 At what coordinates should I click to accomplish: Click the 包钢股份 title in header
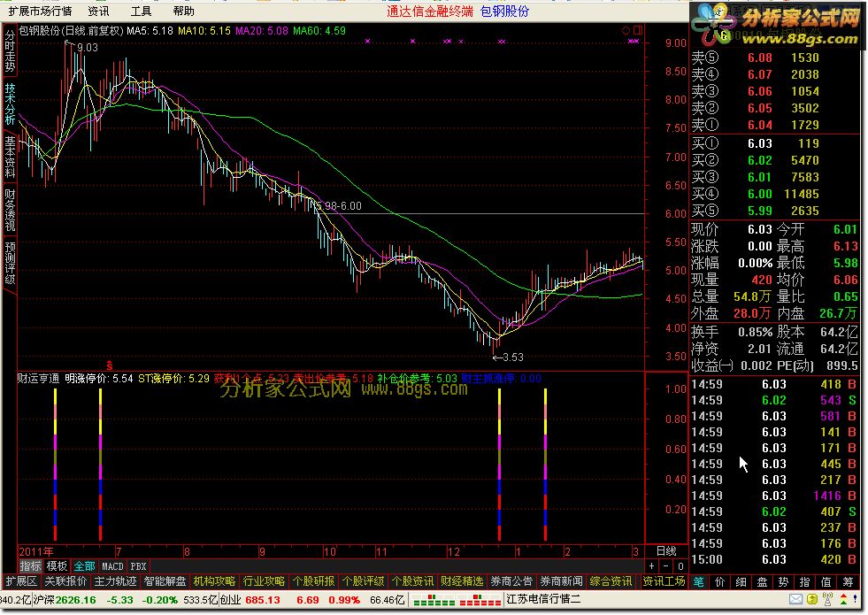click(504, 12)
